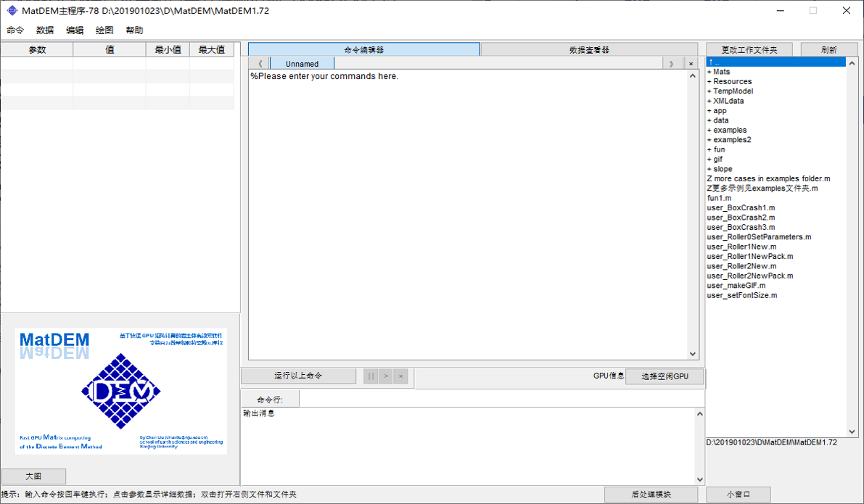
Task: Open the 命令 menu
Action: pos(15,30)
